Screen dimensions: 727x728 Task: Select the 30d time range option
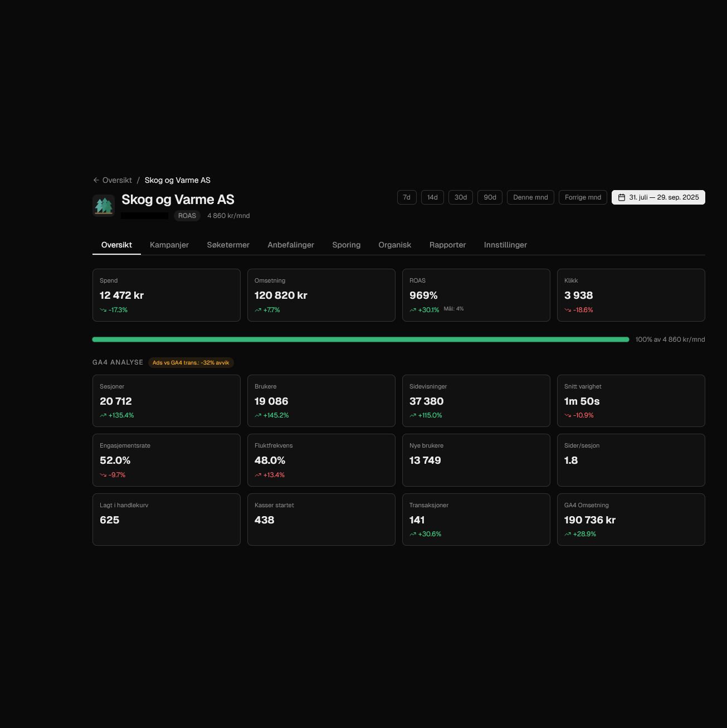pos(460,197)
